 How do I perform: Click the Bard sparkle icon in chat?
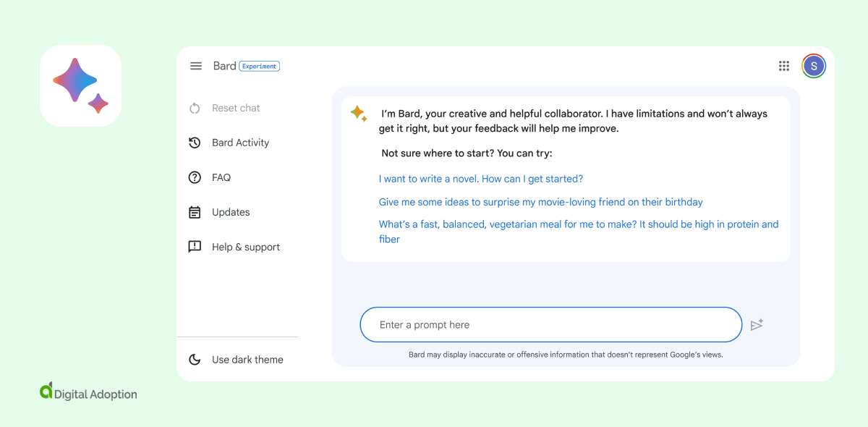pos(359,114)
